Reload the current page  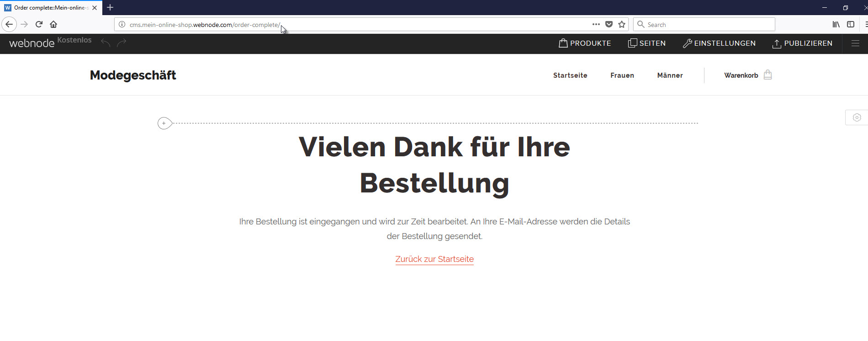pyautogui.click(x=39, y=24)
